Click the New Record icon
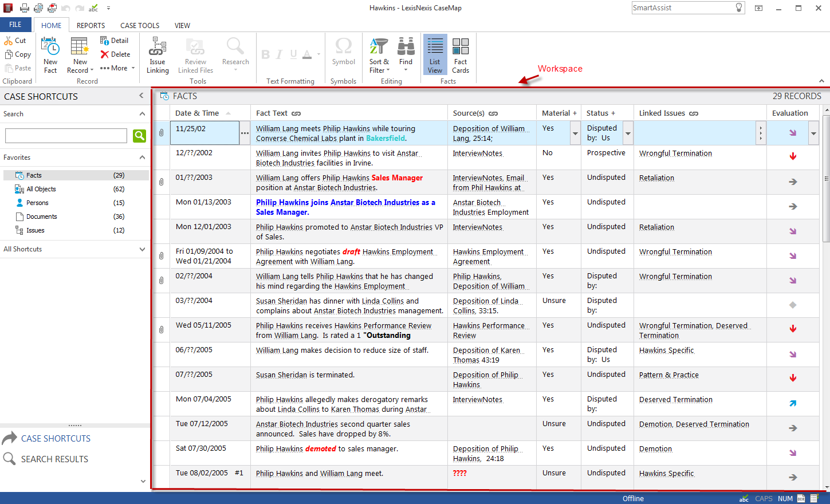Screen dimensions: 830x504 (x=79, y=48)
